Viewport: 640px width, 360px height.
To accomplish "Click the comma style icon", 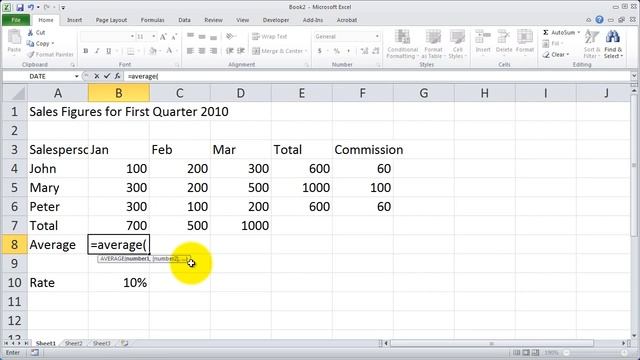I will (349, 51).
